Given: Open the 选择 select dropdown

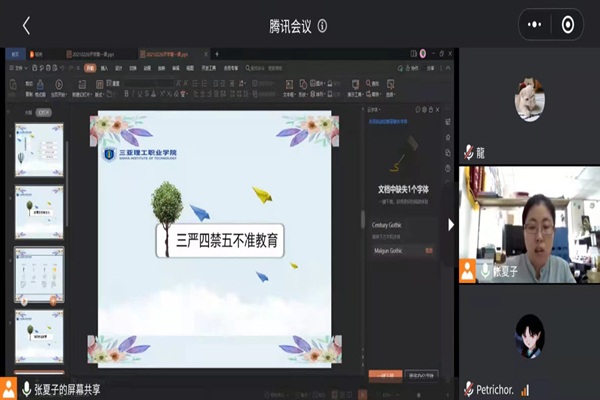Looking at the screenshot, I should [x=390, y=94].
